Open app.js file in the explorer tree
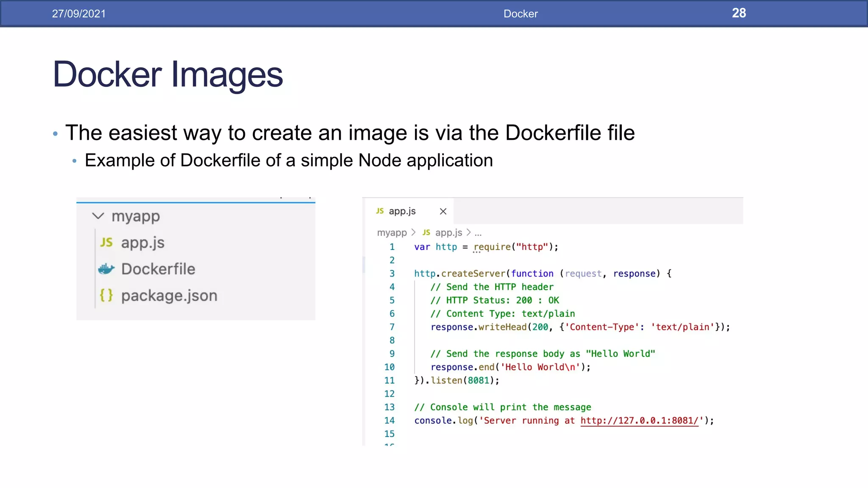The image size is (868, 488). pos(142,243)
